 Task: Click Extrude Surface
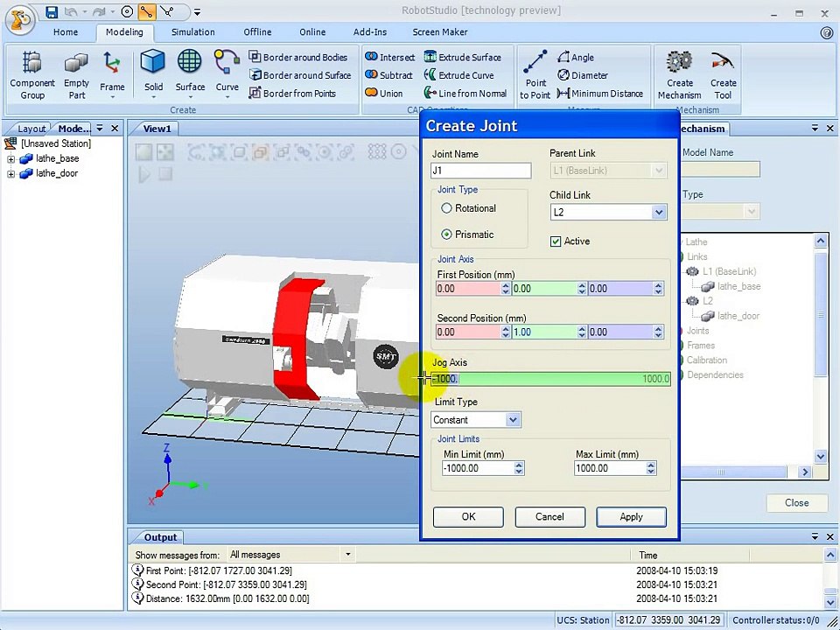coord(463,58)
